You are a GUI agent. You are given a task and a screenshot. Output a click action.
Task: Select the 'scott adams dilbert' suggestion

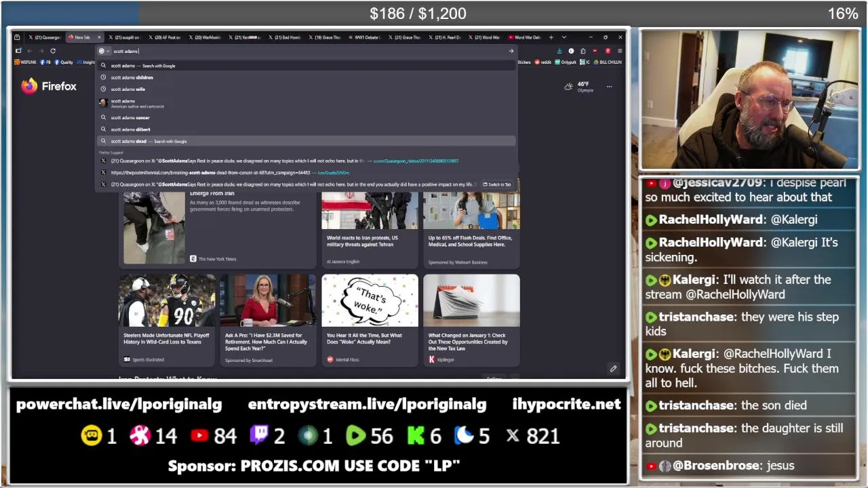307,129
